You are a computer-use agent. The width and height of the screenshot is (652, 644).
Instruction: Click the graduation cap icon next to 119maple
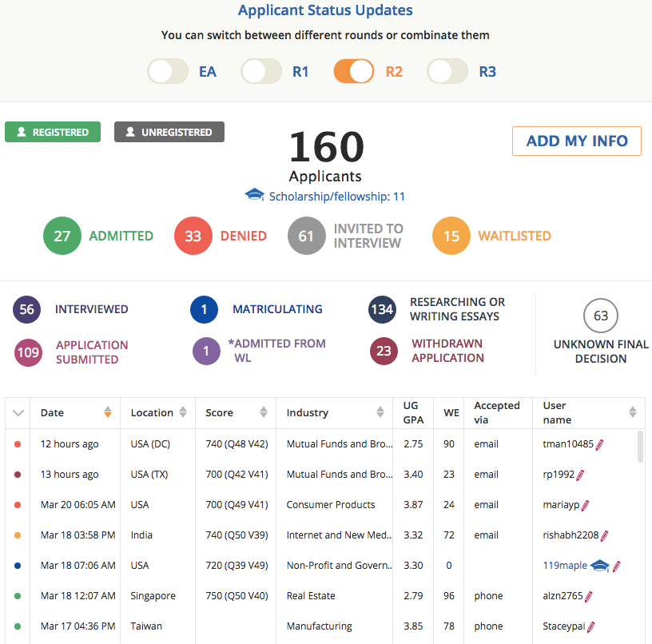coord(599,566)
